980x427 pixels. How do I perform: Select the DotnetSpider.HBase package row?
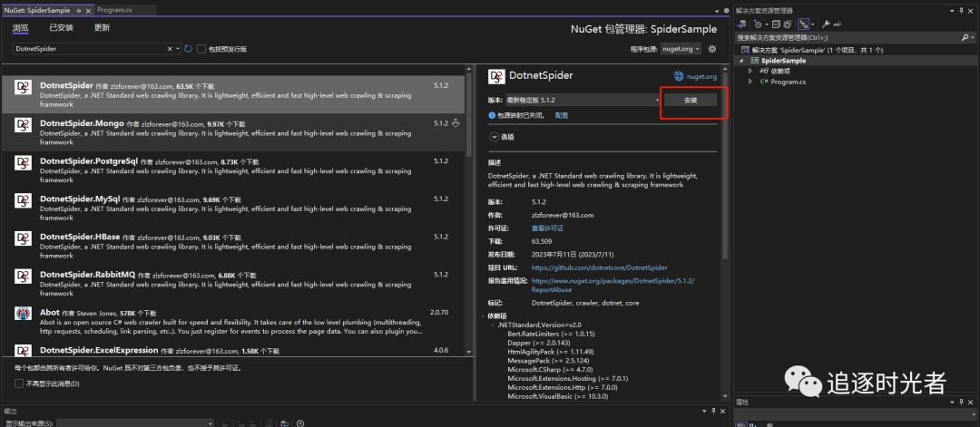click(x=232, y=247)
